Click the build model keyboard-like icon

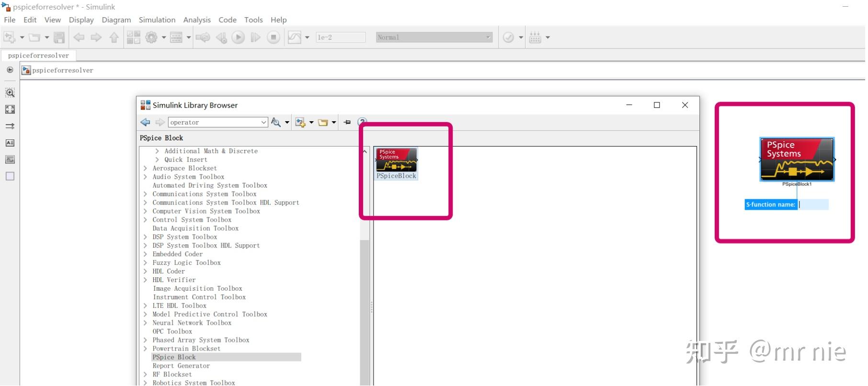pos(536,37)
